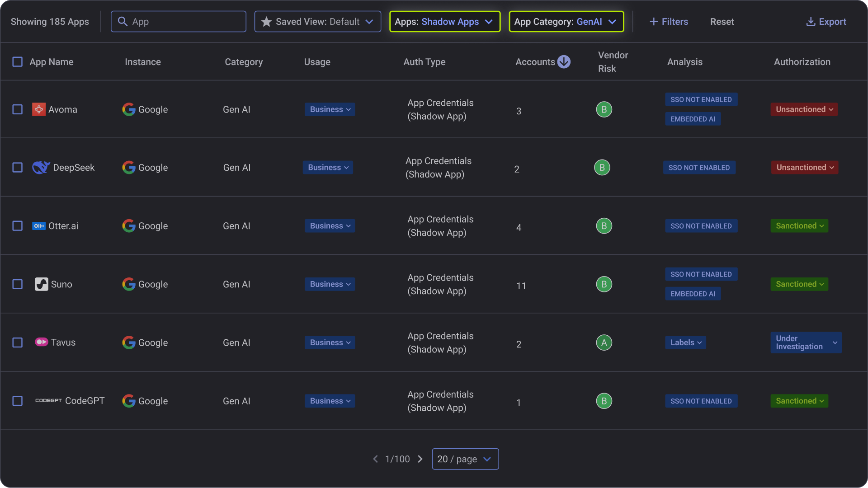Open the App Category: GenAI dropdown
Screen dimensions: 868x488
click(x=566, y=21)
